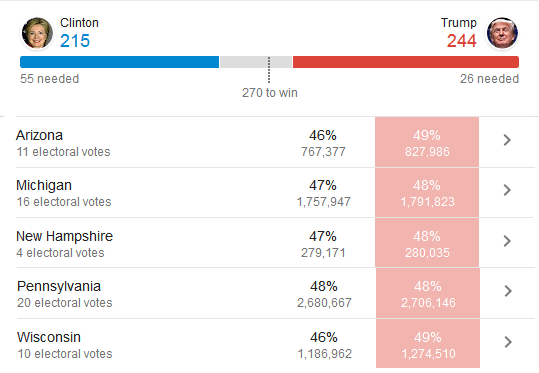539x373 pixels.
Task: Select the Wisconsin state name
Action: (49, 337)
